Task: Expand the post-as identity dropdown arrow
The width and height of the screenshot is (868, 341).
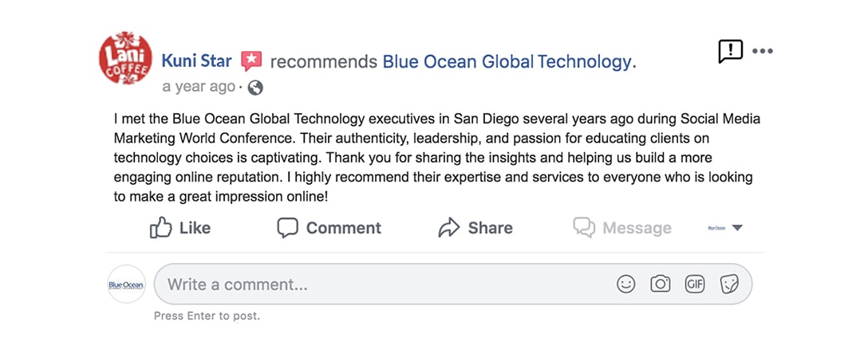Action: (737, 228)
